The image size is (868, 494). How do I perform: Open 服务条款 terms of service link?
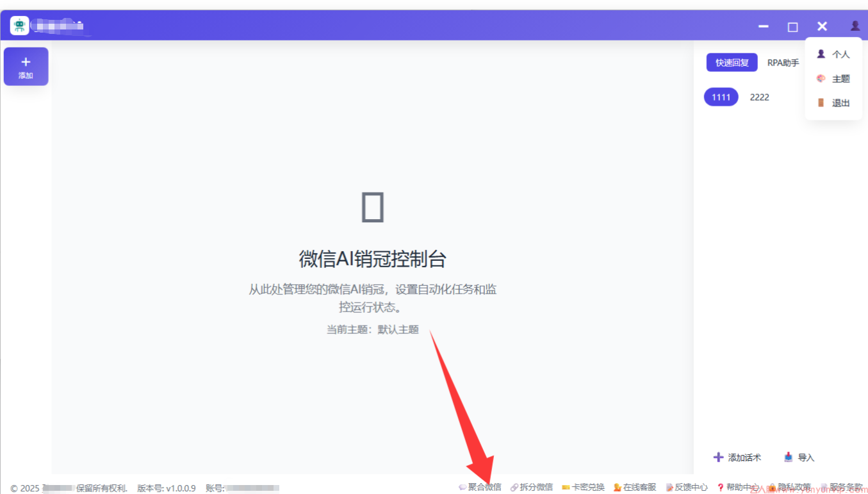[x=842, y=487]
